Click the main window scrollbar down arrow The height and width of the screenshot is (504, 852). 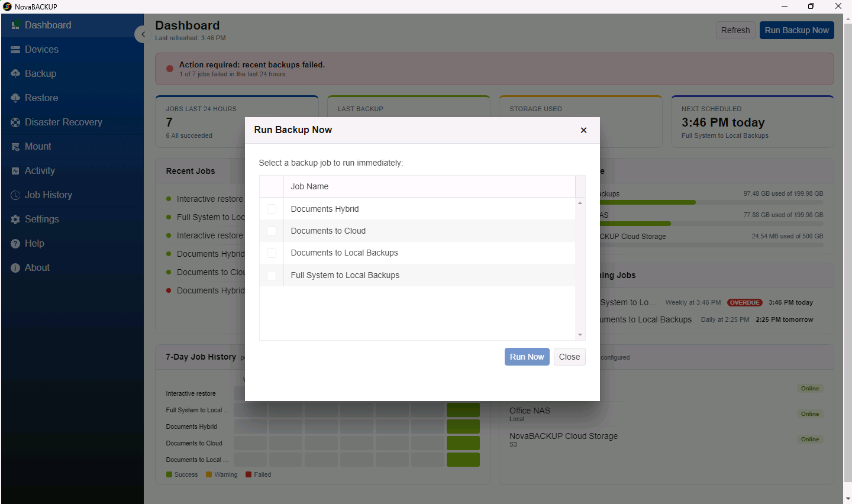848,499
